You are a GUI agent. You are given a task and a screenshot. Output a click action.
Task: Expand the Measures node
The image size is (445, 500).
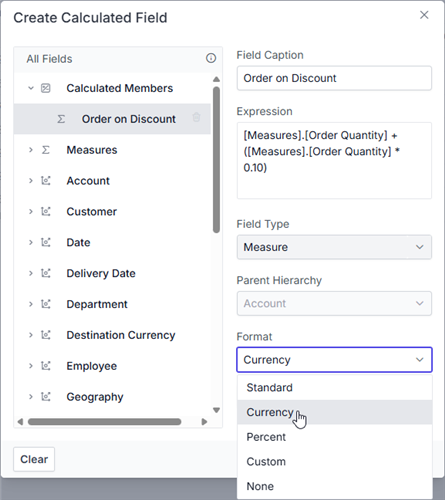tap(31, 150)
